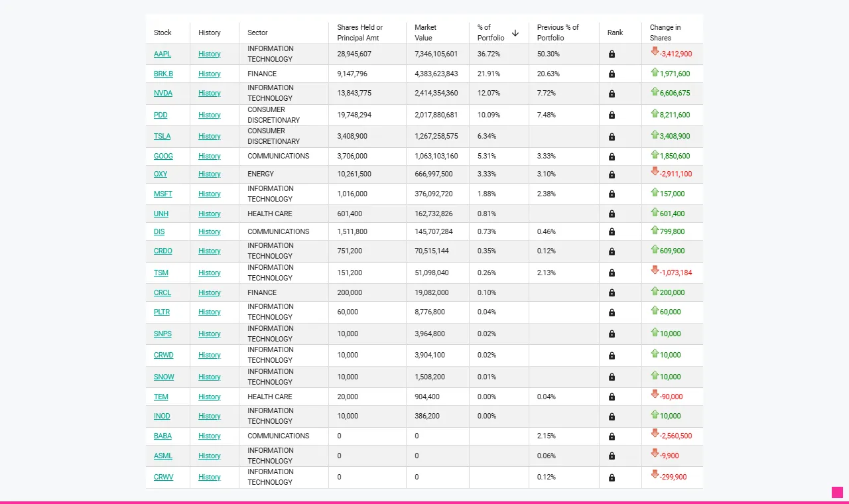849x504 pixels.
Task: Click the lock icon in the PDD row
Action: tap(612, 115)
